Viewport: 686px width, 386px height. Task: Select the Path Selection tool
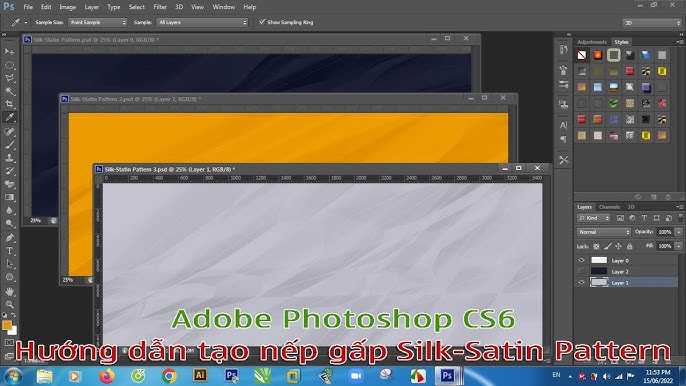tap(9, 264)
